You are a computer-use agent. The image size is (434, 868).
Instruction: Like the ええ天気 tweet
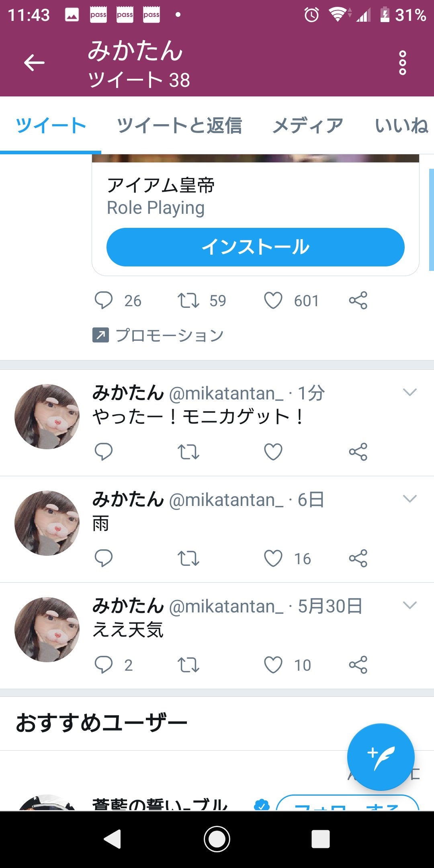pos(273,665)
